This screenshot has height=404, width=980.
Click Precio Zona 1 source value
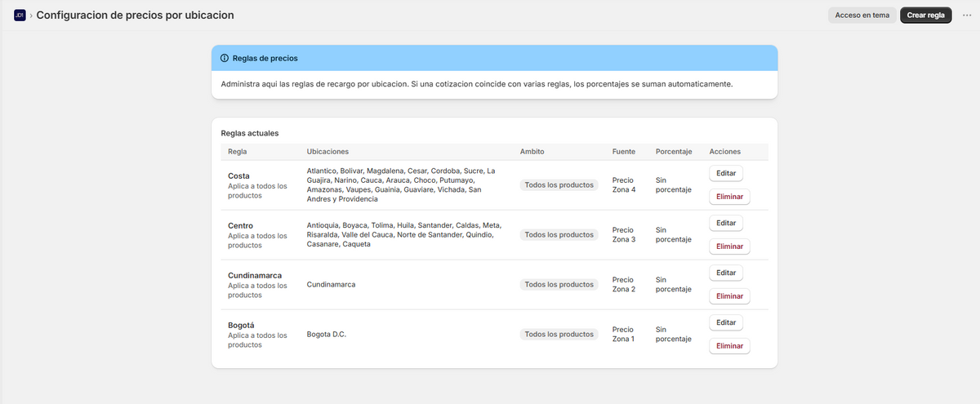point(623,335)
